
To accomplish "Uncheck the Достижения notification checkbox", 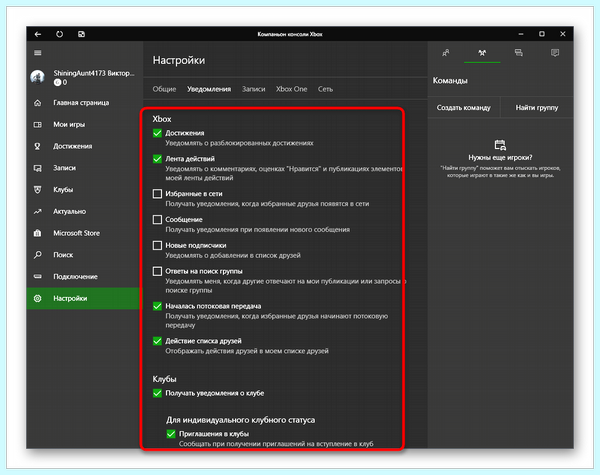I will pyautogui.click(x=157, y=133).
